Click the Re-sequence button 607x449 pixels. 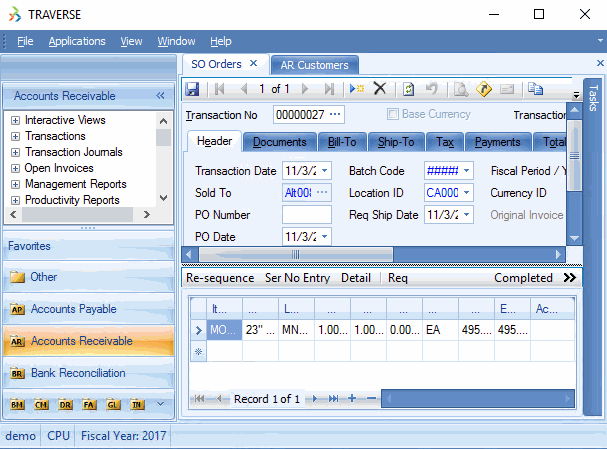pyautogui.click(x=220, y=278)
